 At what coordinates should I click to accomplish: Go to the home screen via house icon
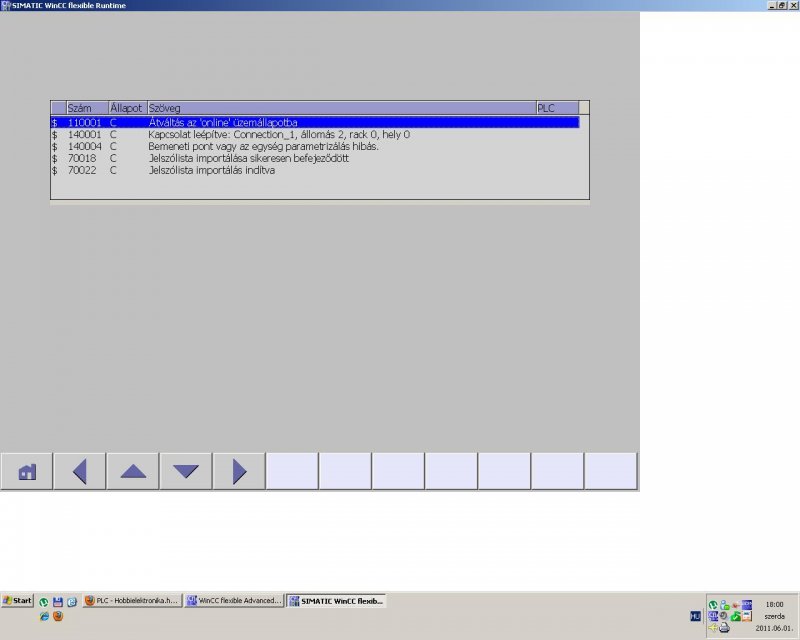point(27,471)
